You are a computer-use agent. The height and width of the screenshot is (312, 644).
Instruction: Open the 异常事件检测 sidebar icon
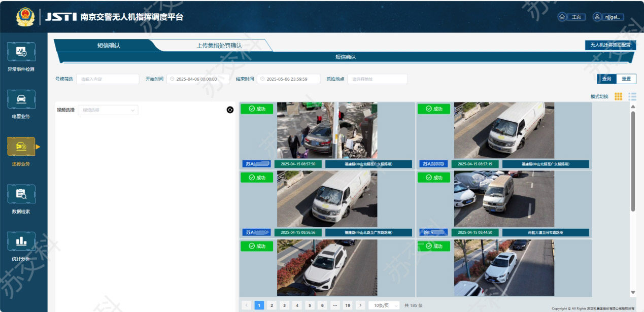21,52
